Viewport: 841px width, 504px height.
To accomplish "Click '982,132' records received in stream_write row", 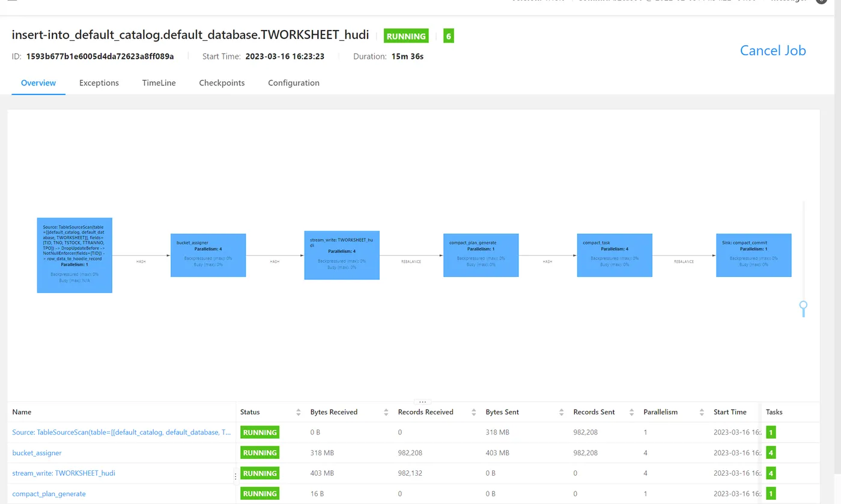I will pyautogui.click(x=410, y=473).
